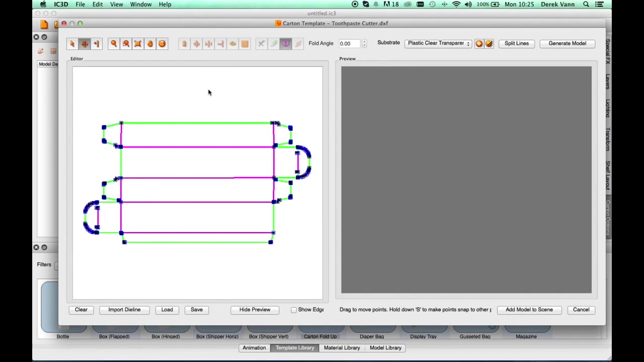
Task: Click the grayed delete trash icon
Action: 184,44
